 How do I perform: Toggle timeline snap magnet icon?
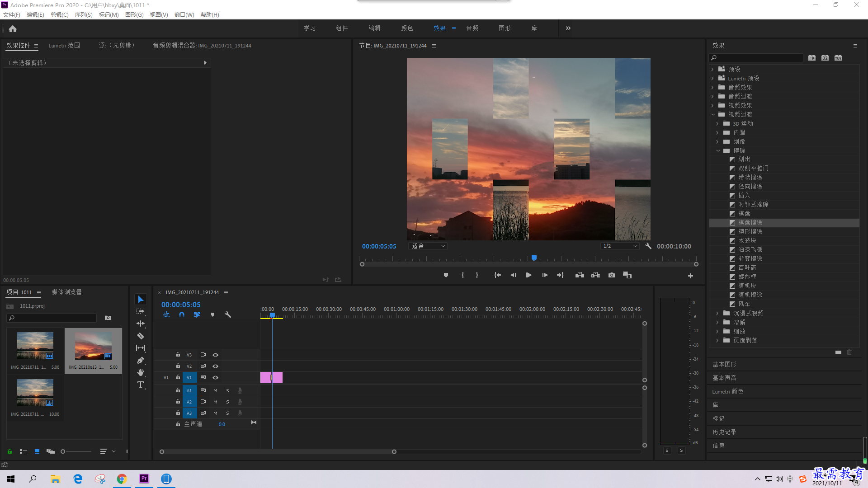pos(182,314)
